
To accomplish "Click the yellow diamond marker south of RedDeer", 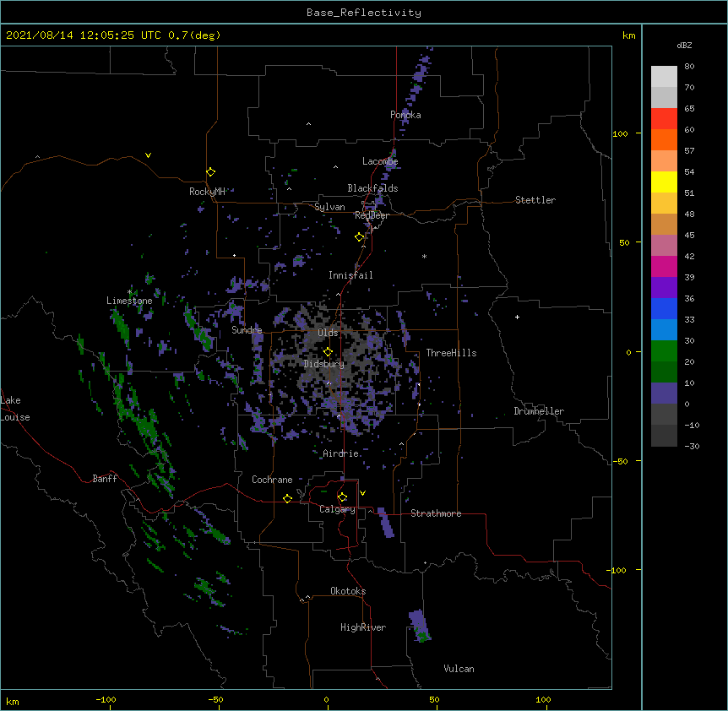I will click(360, 237).
